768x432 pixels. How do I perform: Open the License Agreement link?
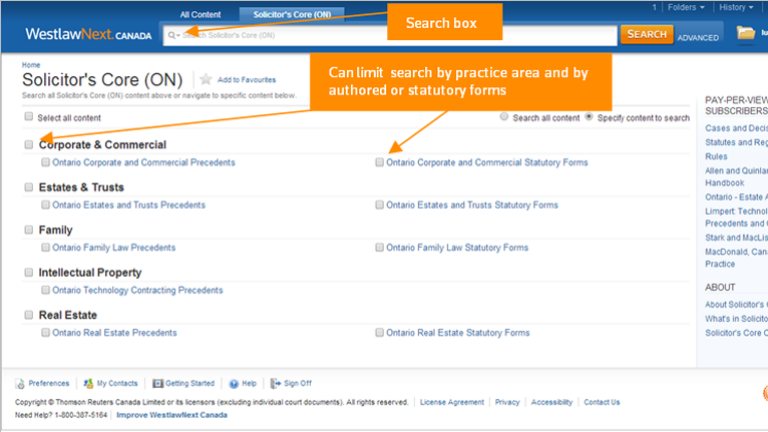(x=452, y=402)
